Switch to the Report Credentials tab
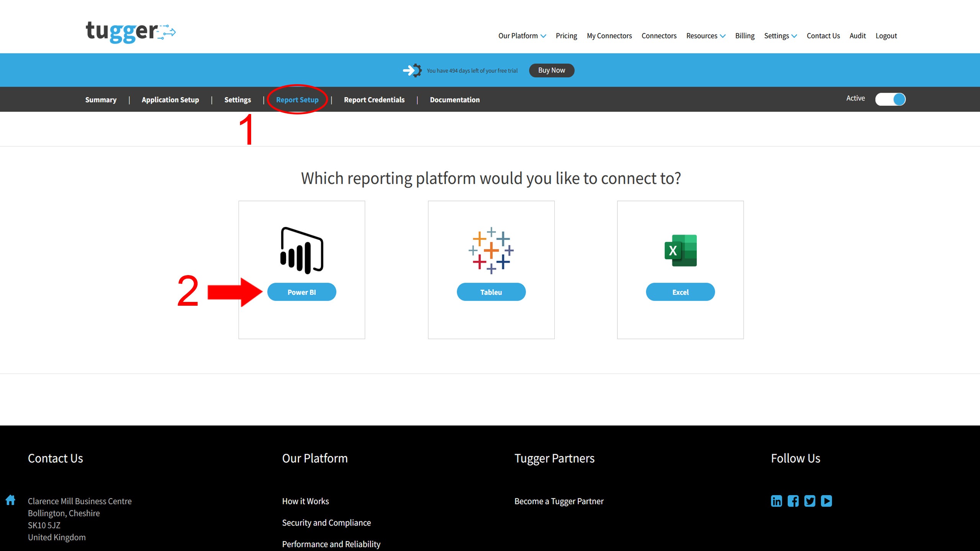This screenshot has width=980, height=551. pos(374,100)
